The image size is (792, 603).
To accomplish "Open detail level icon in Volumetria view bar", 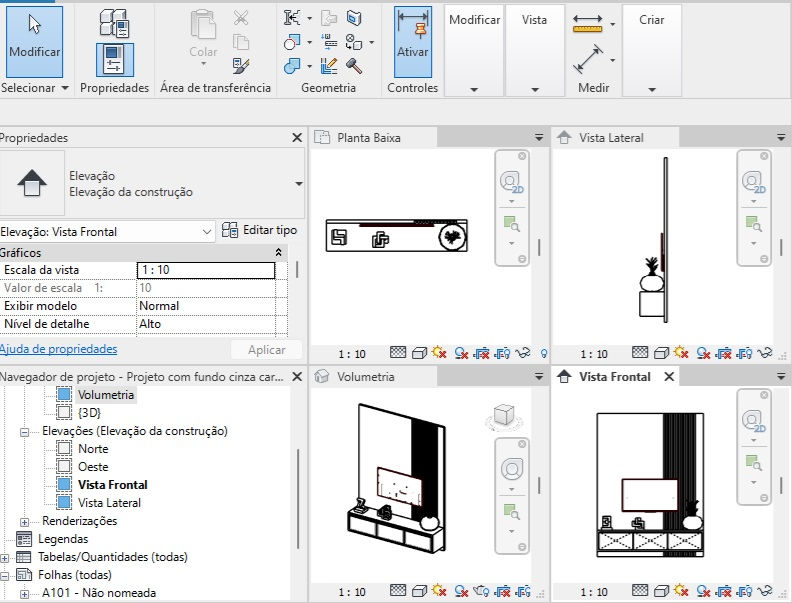I will (x=398, y=589).
